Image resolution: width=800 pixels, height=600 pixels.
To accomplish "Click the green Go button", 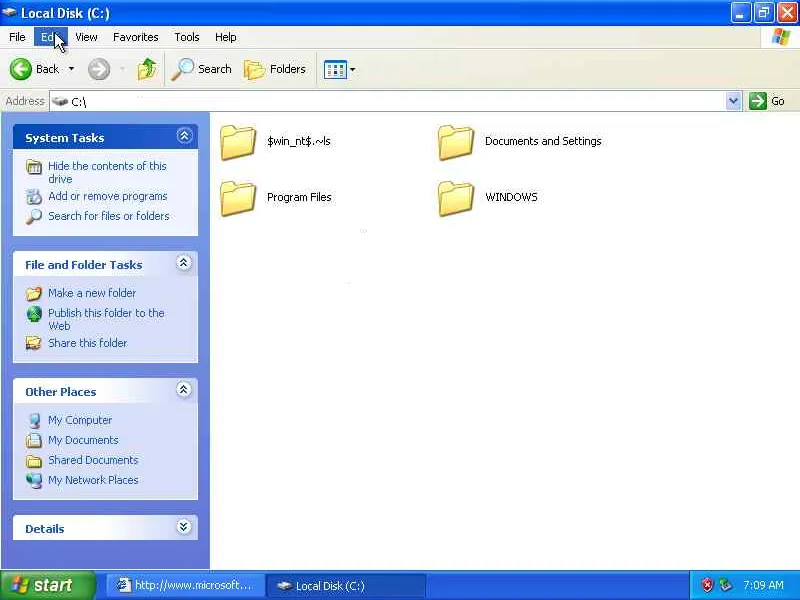I will (767, 101).
